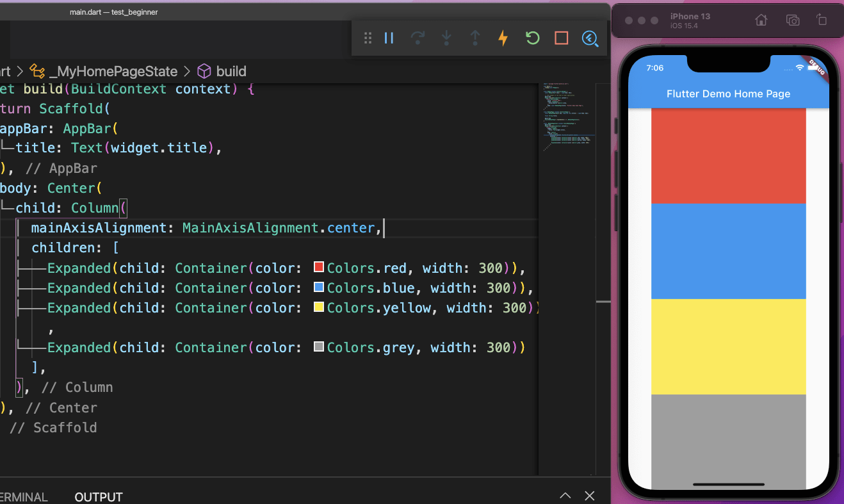Tap the Flutter Demo Home Page title

tap(728, 93)
